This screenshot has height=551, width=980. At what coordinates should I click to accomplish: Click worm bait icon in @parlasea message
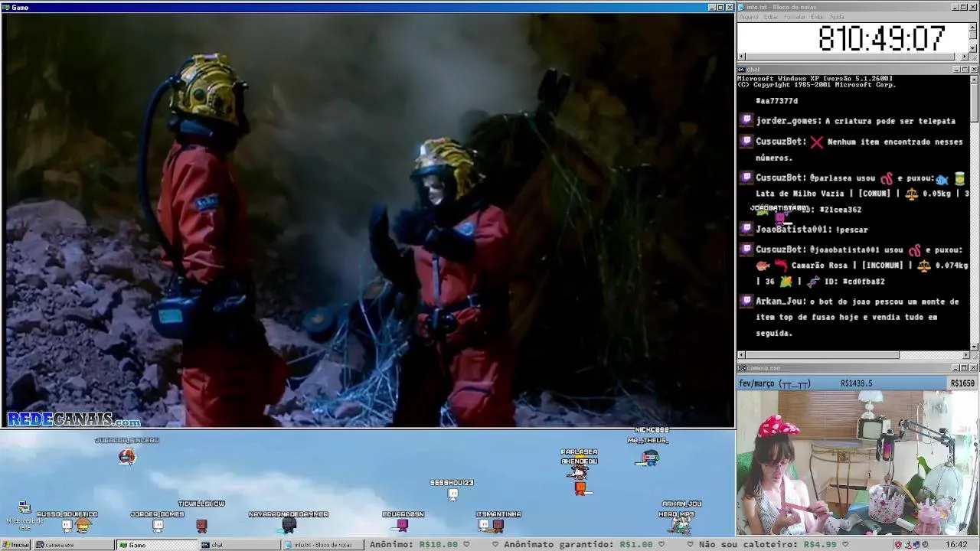pos(887,178)
